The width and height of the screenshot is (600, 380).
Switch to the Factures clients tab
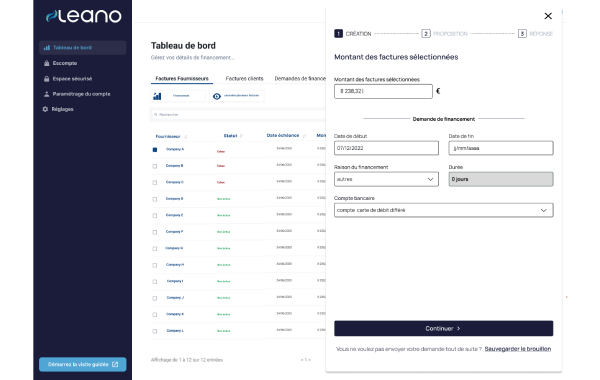(x=245, y=79)
